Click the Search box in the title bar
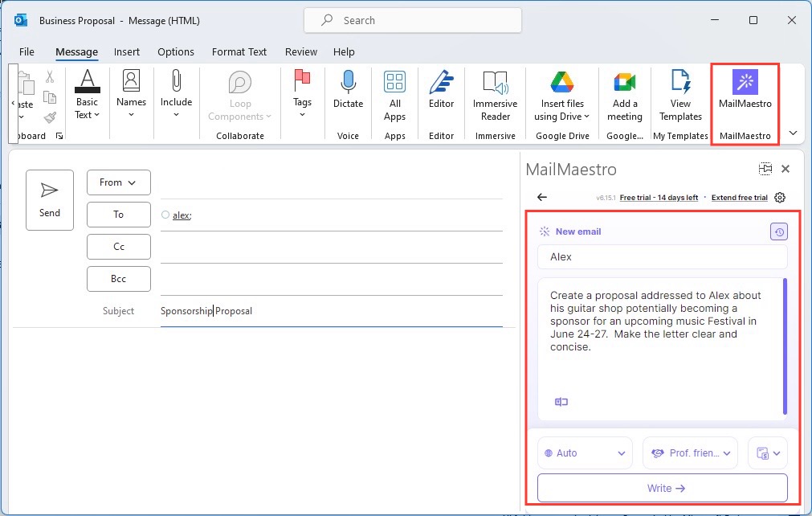The width and height of the screenshot is (812, 516). (x=413, y=20)
